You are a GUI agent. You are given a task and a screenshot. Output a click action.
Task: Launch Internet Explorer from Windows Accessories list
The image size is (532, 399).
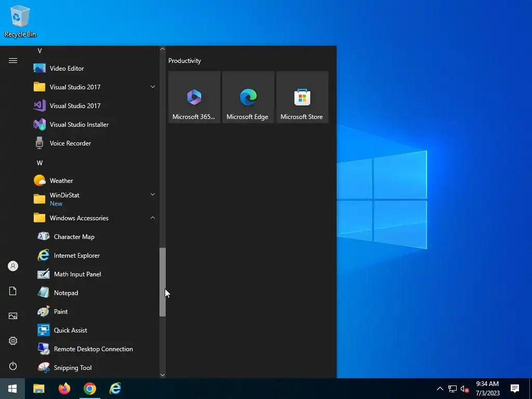pyautogui.click(x=44, y=255)
